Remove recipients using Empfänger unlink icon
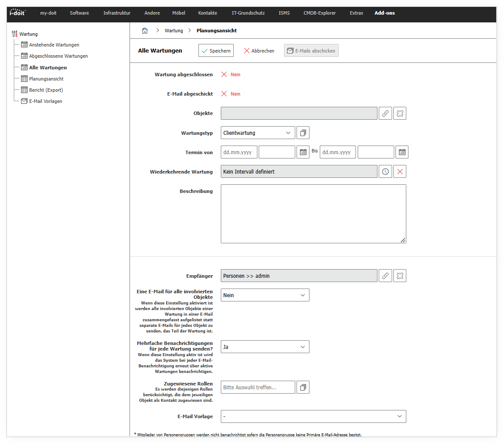Screen dimensions: 504x444 [400, 276]
